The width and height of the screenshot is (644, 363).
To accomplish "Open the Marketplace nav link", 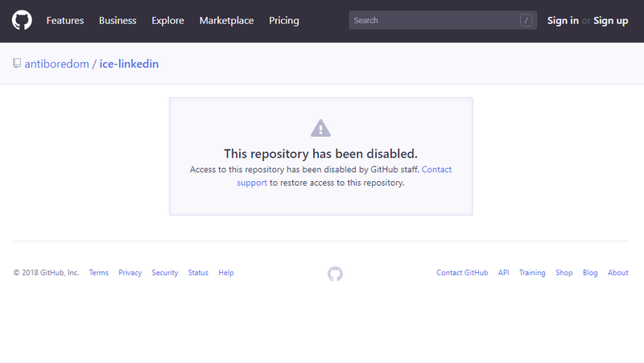I will (226, 21).
